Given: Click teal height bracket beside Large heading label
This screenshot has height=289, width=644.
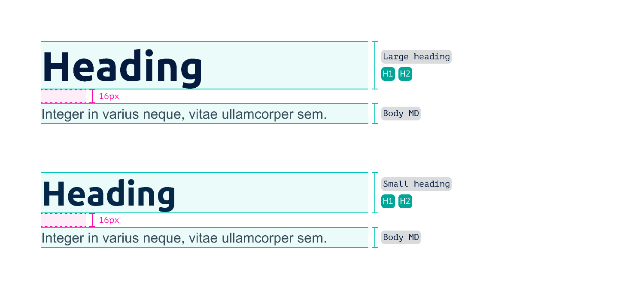Looking at the screenshot, I should coord(375,65).
